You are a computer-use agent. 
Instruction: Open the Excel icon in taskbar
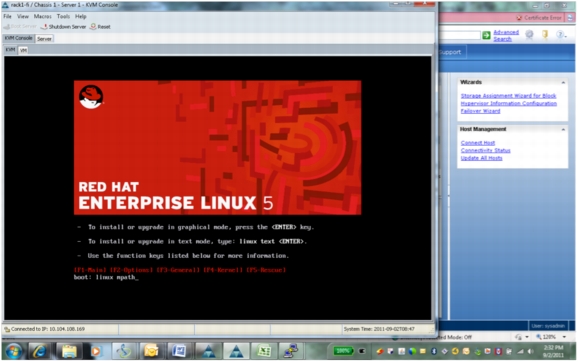[x=264, y=351]
